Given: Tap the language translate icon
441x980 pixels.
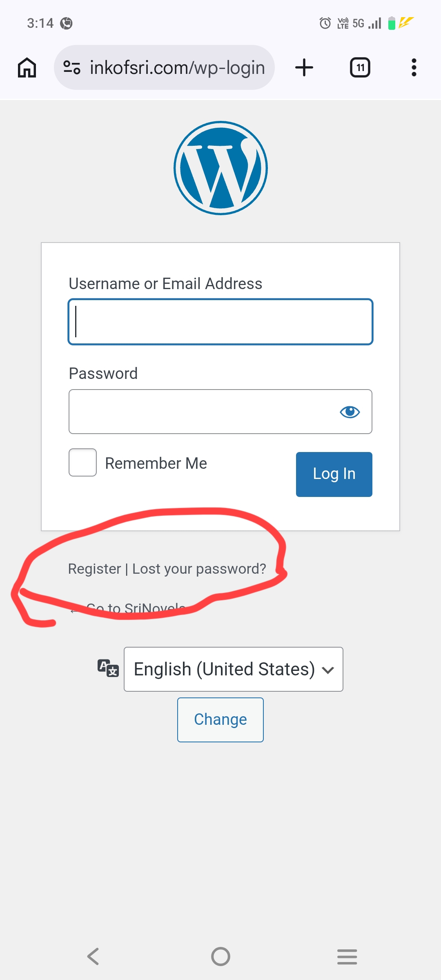Looking at the screenshot, I should point(108,668).
